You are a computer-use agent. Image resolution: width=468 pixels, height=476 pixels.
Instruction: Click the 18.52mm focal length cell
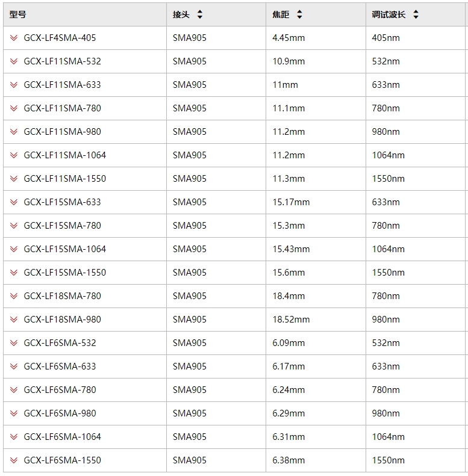(316, 320)
